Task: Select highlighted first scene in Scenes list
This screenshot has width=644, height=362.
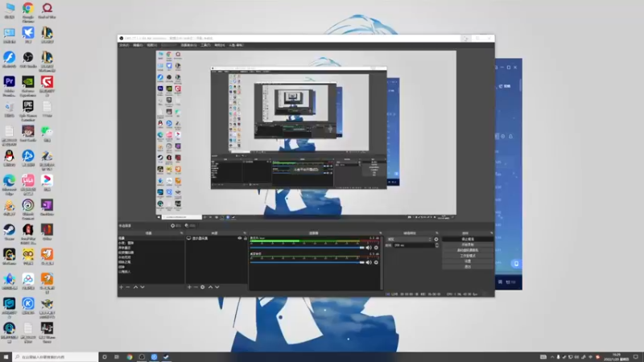Action: pos(151,238)
